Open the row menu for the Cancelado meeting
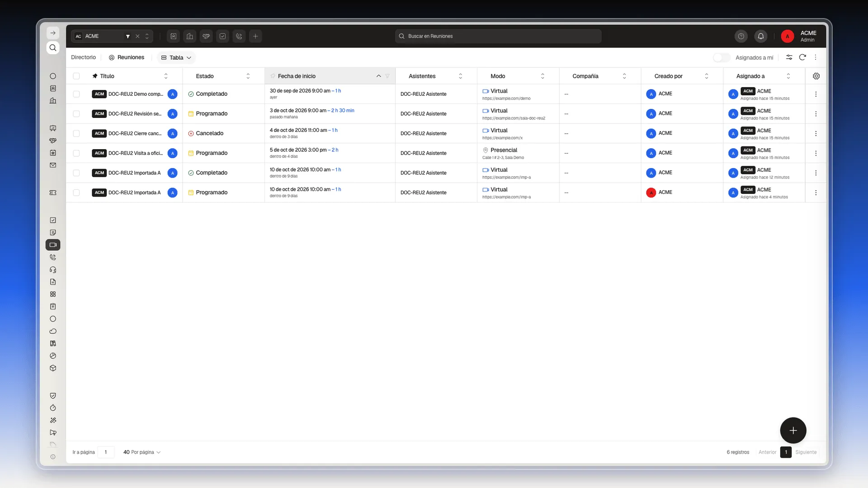 tap(816, 133)
